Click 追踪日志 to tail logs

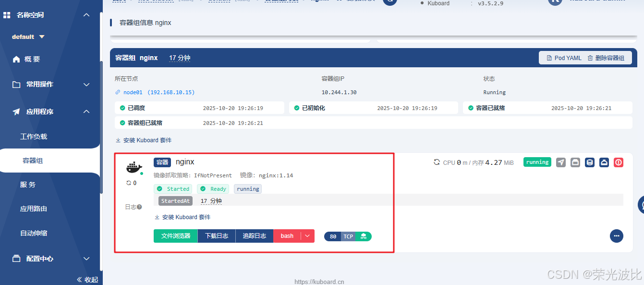pyautogui.click(x=255, y=236)
